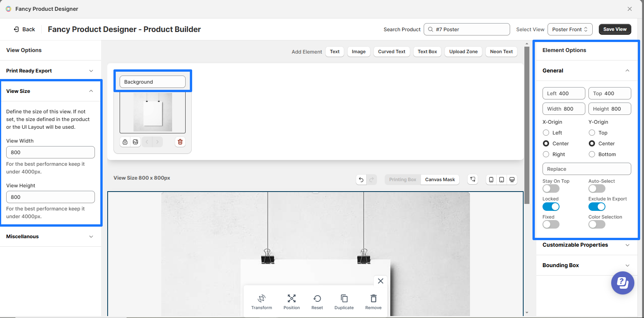The width and height of the screenshot is (644, 318).
Task: Focus the Search Product field
Action: pos(467,29)
